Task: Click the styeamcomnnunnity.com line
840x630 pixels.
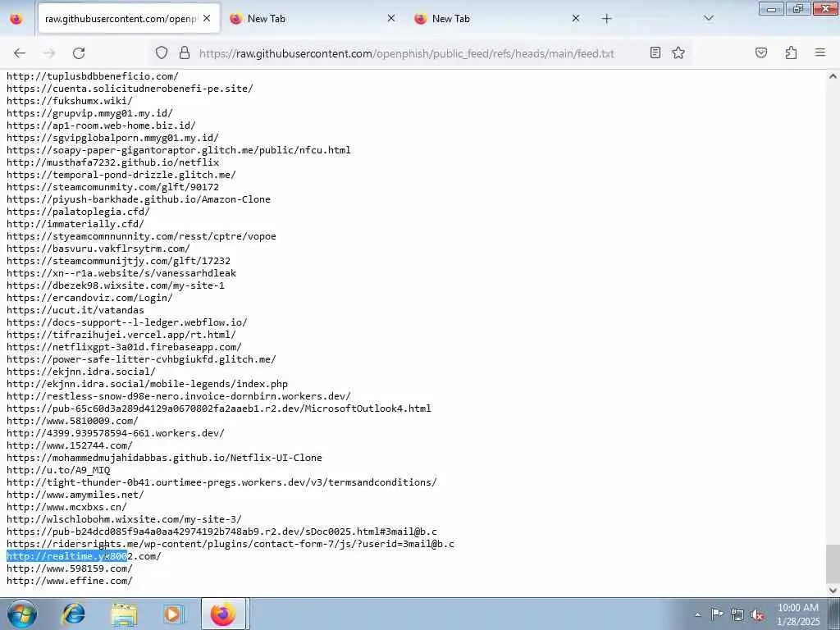Action: (x=141, y=236)
